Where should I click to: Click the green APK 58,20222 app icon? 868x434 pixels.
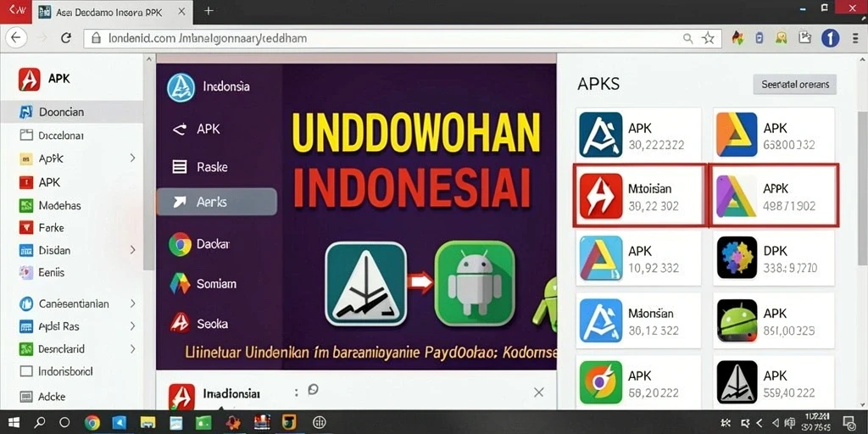[601, 382]
